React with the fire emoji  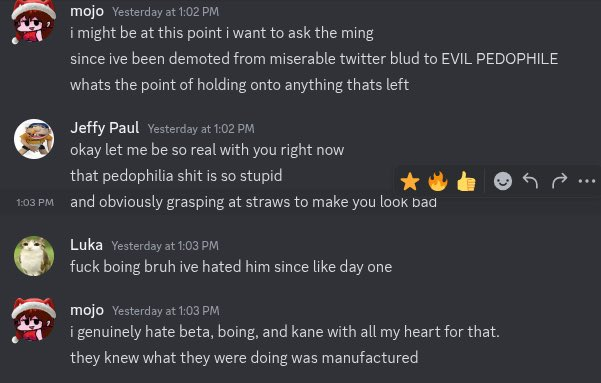pos(438,181)
